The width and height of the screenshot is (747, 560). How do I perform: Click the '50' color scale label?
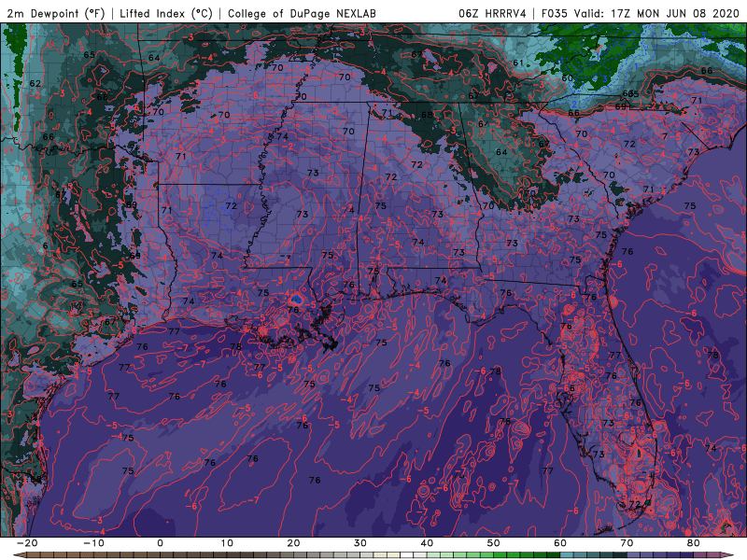click(494, 543)
